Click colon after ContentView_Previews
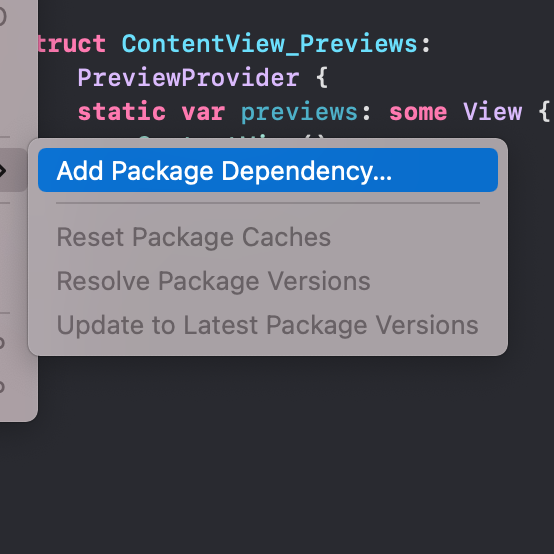The image size is (554, 554). pos(426,45)
